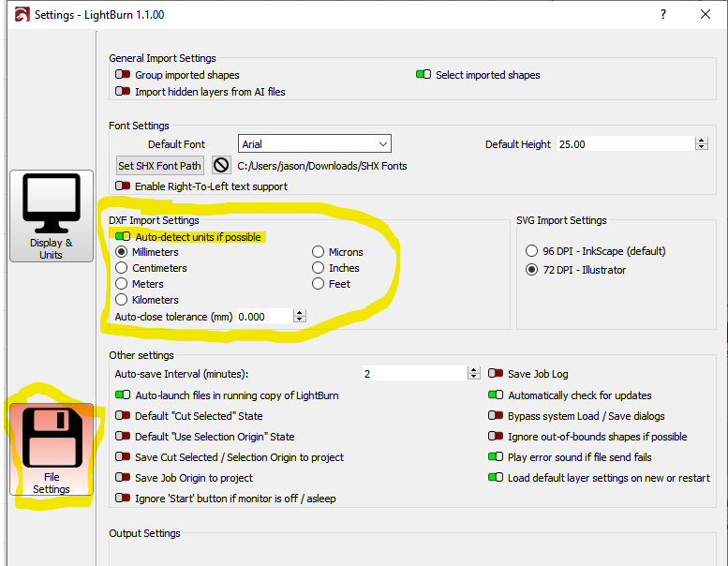Toggle Automatically check for updates
Image resolution: width=728 pixels, height=566 pixels.
coord(496,395)
